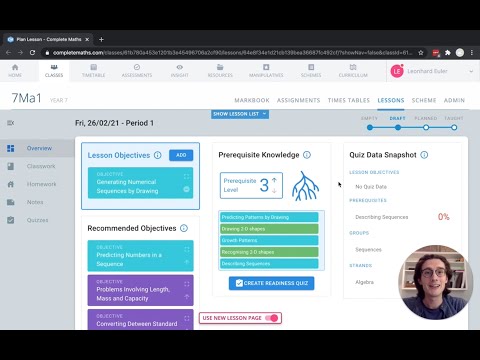Click info icon beside Recommended Objectives
The height and width of the screenshot is (360, 480).
tap(184, 228)
